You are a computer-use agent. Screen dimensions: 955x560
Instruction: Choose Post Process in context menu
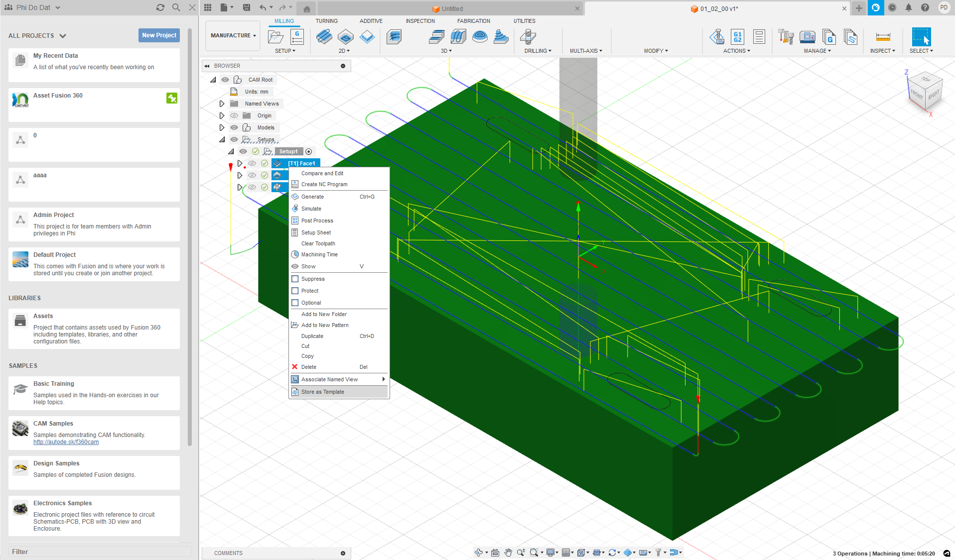click(339, 221)
